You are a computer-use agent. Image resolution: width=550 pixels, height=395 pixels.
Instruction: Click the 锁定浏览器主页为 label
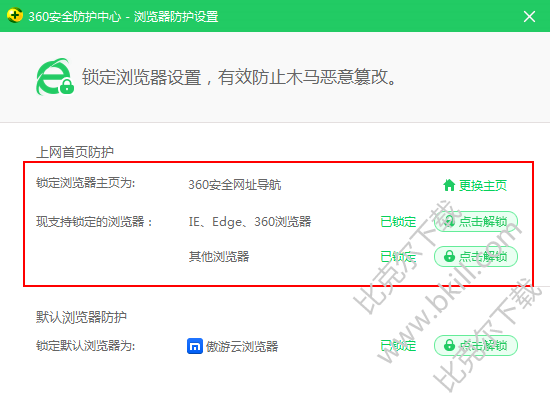[86, 183]
